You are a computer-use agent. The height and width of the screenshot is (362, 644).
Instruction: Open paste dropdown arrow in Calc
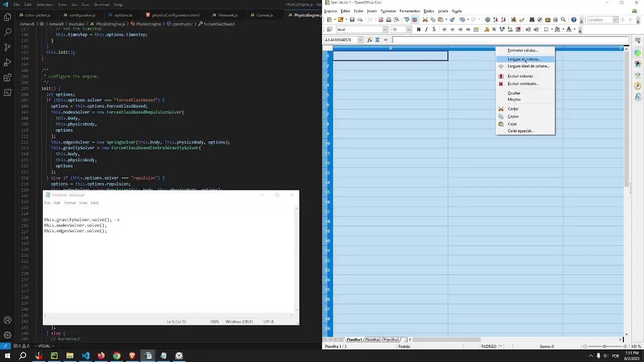click(446, 20)
